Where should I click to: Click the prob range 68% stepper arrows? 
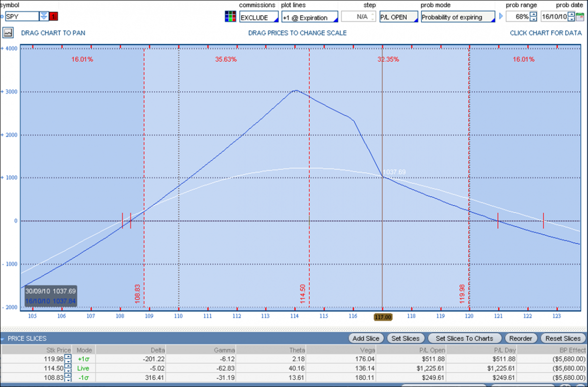534,17
